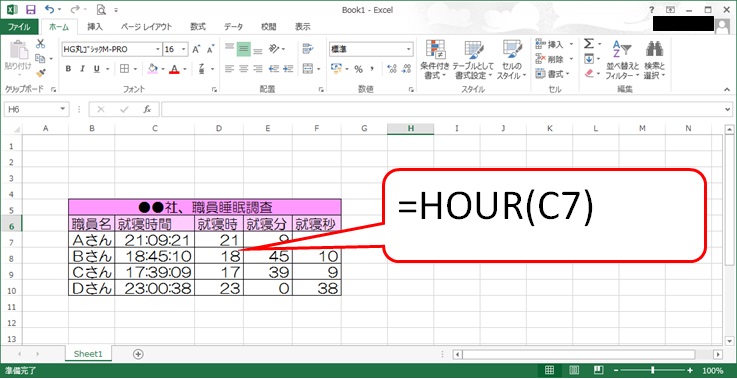Open the ファイル tab

(19, 27)
